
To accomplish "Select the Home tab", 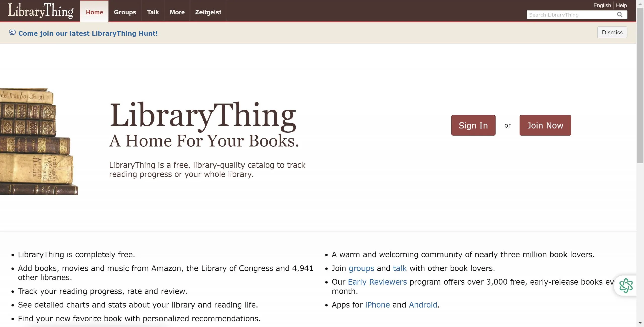I will tap(94, 12).
